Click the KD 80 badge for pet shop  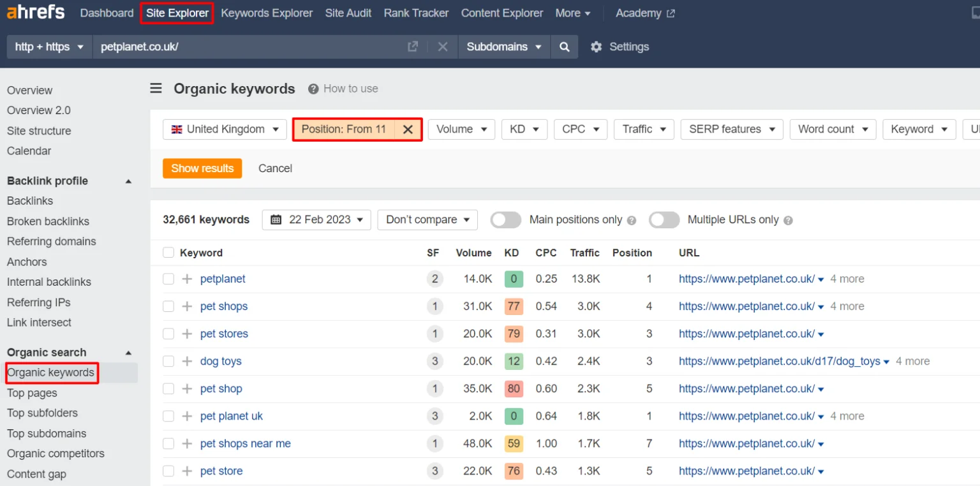(x=514, y=388)
